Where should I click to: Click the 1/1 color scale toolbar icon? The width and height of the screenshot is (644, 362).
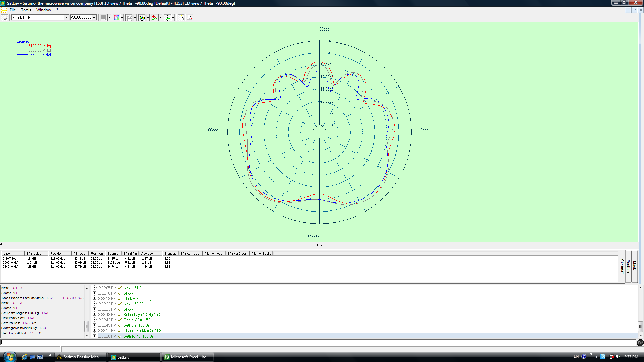pyautogui.click(x=116, y=18)
